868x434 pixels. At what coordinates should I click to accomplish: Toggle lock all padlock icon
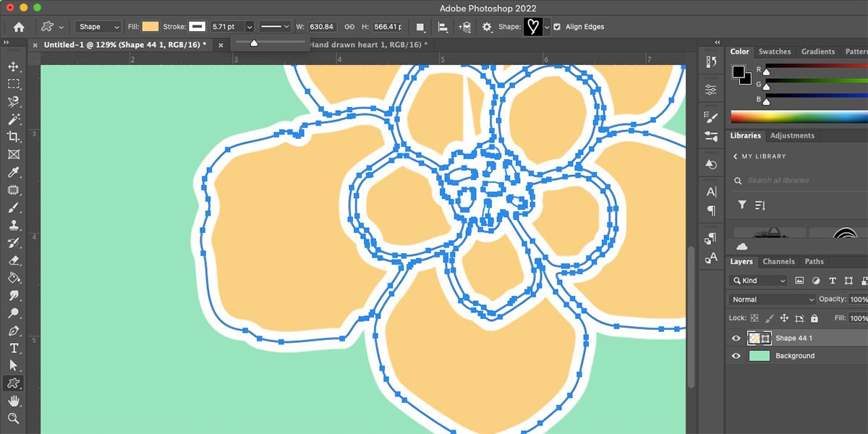814,318
